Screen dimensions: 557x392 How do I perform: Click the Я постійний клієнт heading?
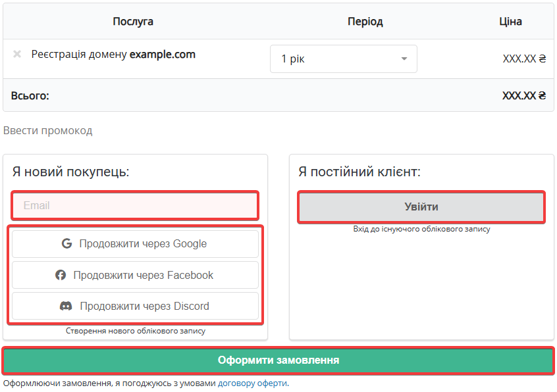359,172
